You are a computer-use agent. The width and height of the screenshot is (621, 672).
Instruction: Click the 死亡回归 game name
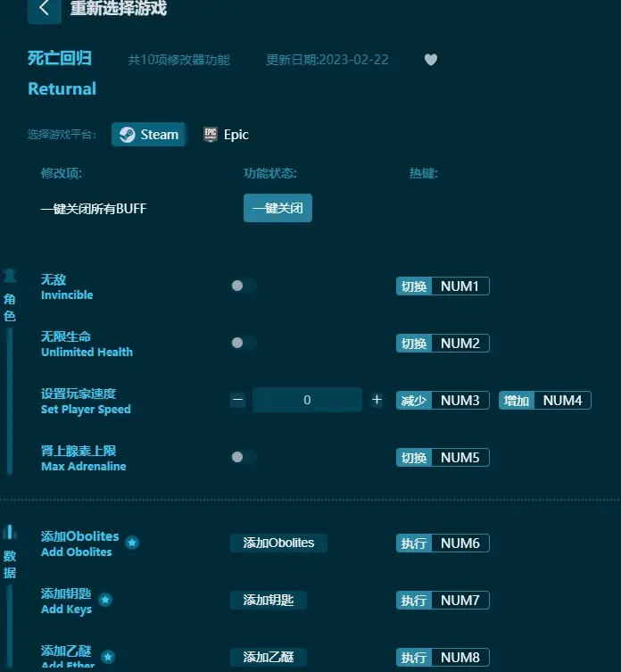click(60, 58)
